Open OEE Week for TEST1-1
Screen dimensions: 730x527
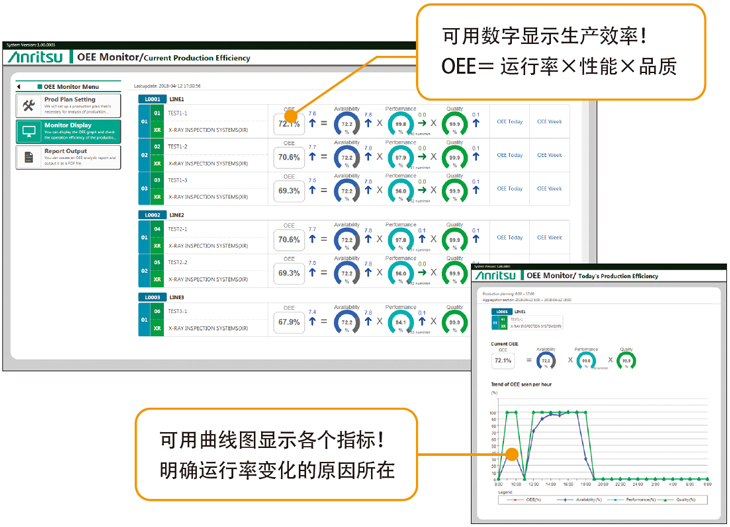click(x=549, y=122)
